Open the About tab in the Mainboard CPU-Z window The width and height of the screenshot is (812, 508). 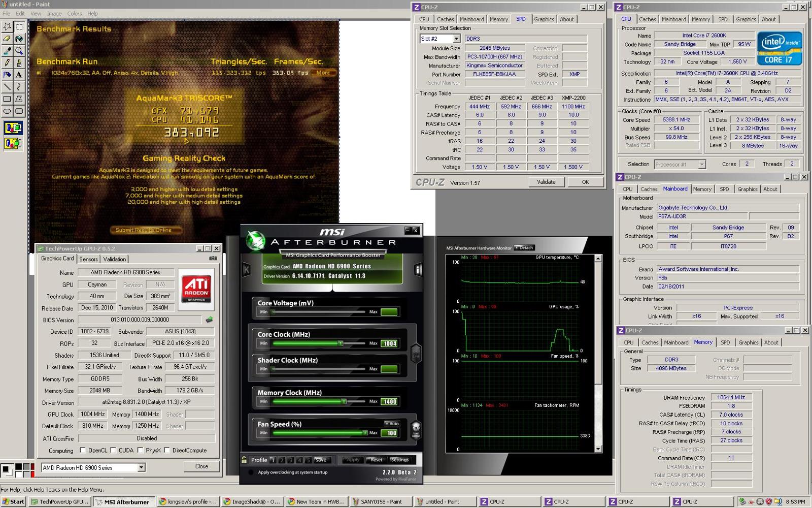[770, 189]
